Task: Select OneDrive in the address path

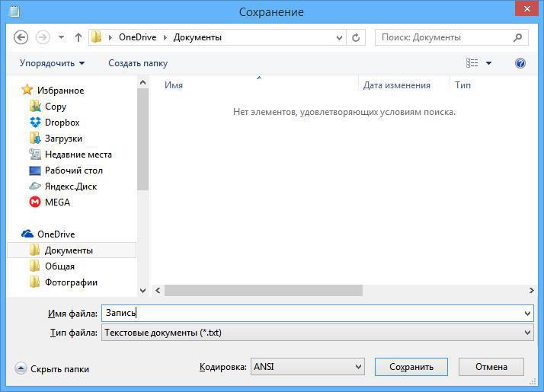Action: click(x=137, y=37)
